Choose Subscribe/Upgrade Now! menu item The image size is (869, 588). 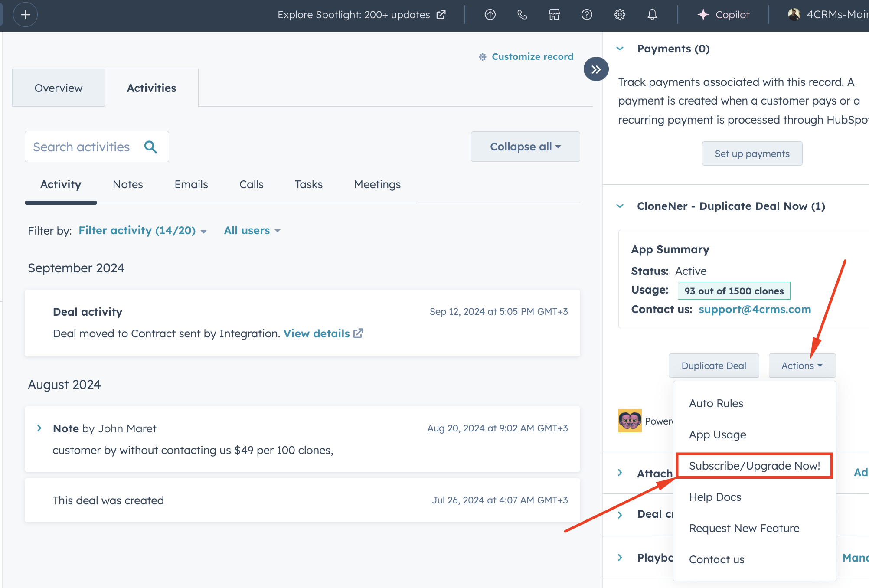tap(754, 466)
